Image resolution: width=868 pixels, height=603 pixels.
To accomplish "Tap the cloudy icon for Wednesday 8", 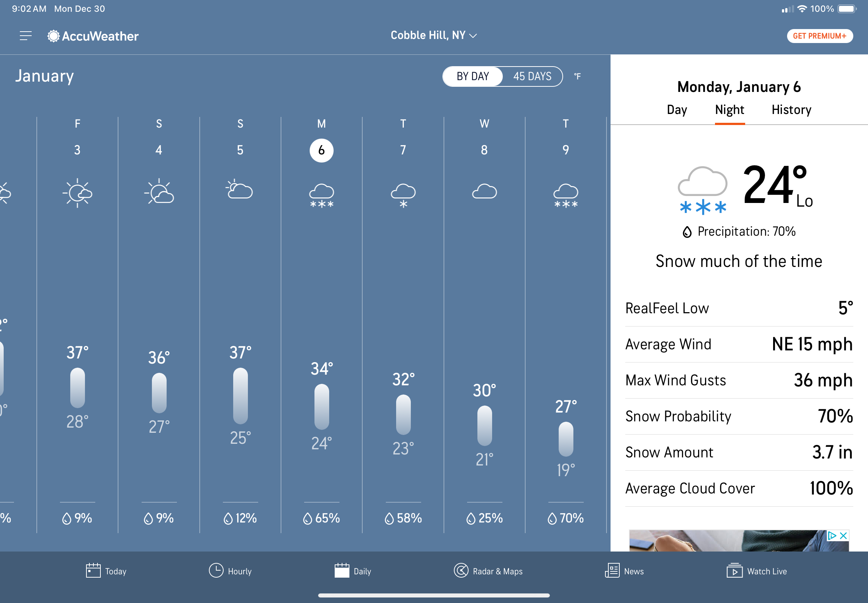I will point(484,191).
